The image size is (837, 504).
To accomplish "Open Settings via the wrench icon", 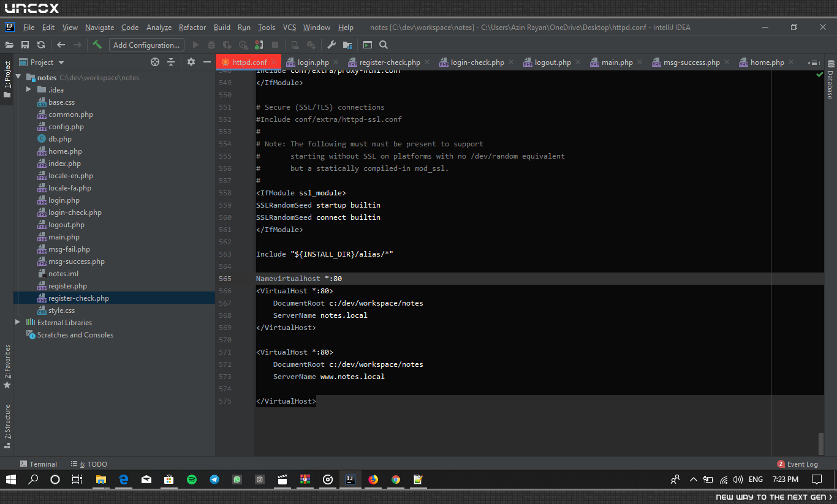I will (x=331, y=45).
